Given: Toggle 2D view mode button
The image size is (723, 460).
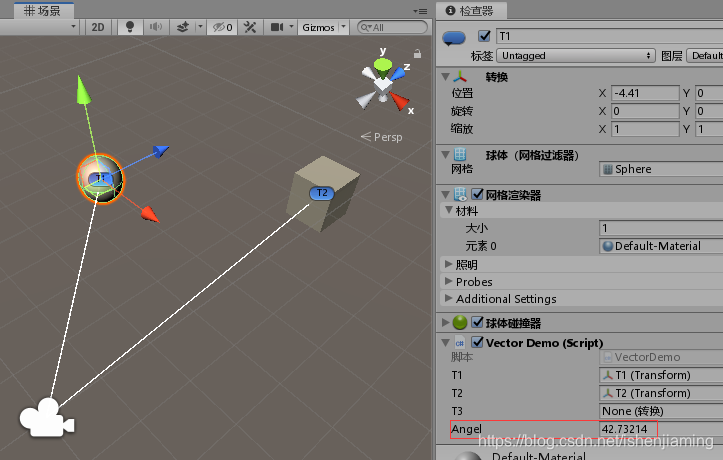Looking at the screenshot, I should click(98, 27).
